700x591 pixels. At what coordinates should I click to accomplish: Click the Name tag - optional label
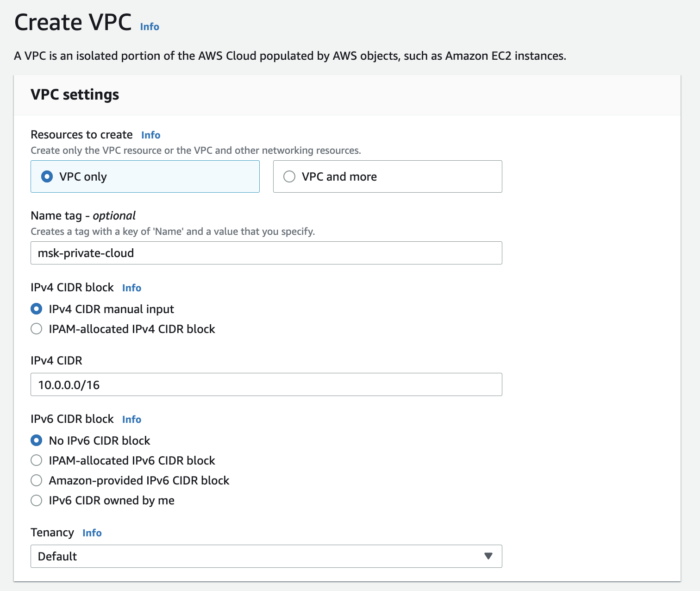click(83, 216)
